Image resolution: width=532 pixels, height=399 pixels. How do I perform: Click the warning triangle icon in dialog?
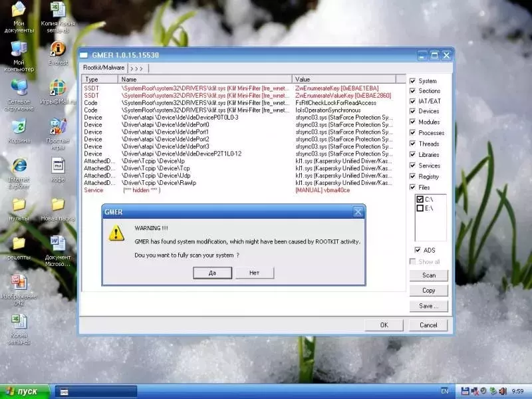[116, 233]
